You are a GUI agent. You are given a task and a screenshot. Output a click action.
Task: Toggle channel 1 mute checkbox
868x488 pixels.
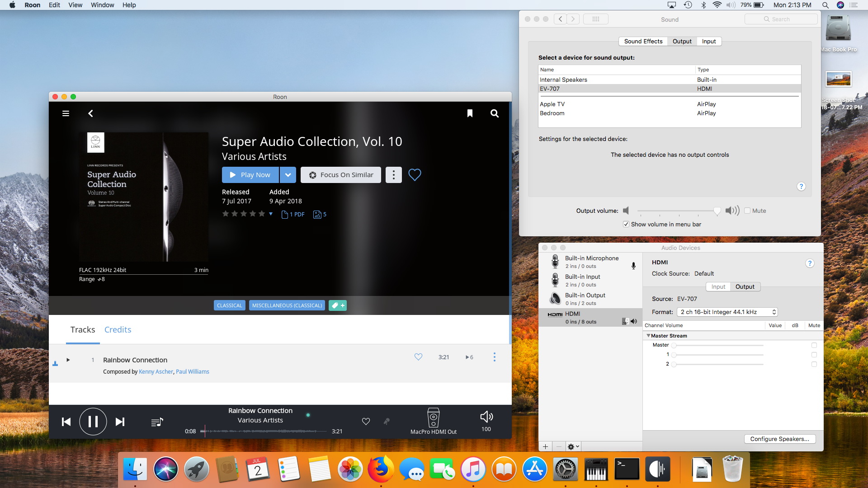pyautogui.click(x=814, y=355)
